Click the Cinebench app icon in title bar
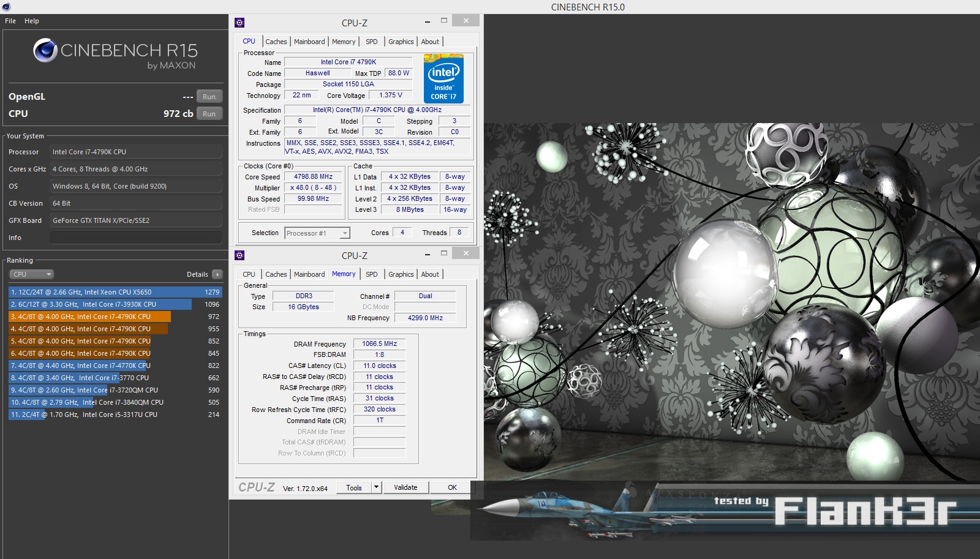This screenshot has width=980, height=559. 6,7
